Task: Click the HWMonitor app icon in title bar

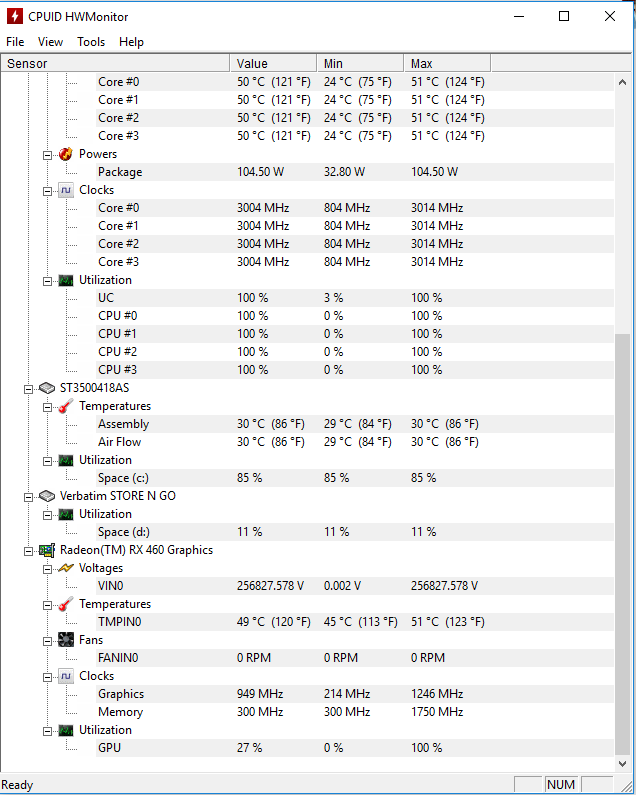Action: tap(16, 16)
